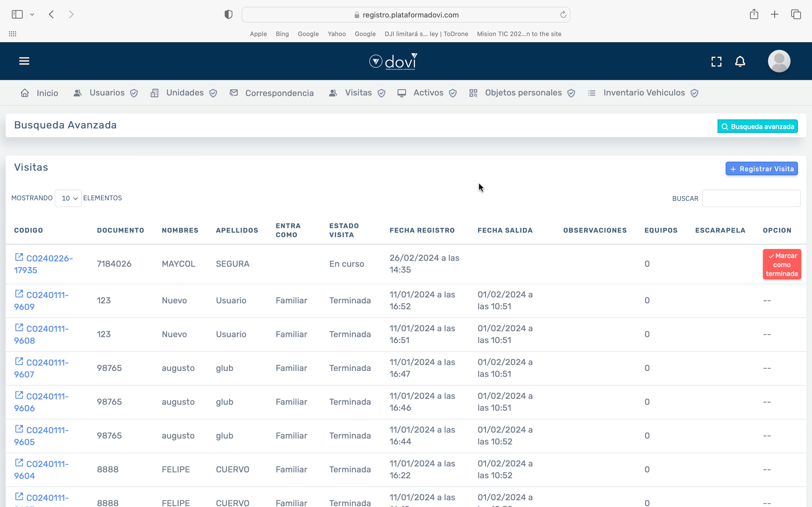This screenshot has width=812, height=507.
Task: Expand the showing 10 elements dropdown
Action: [69, 198]
